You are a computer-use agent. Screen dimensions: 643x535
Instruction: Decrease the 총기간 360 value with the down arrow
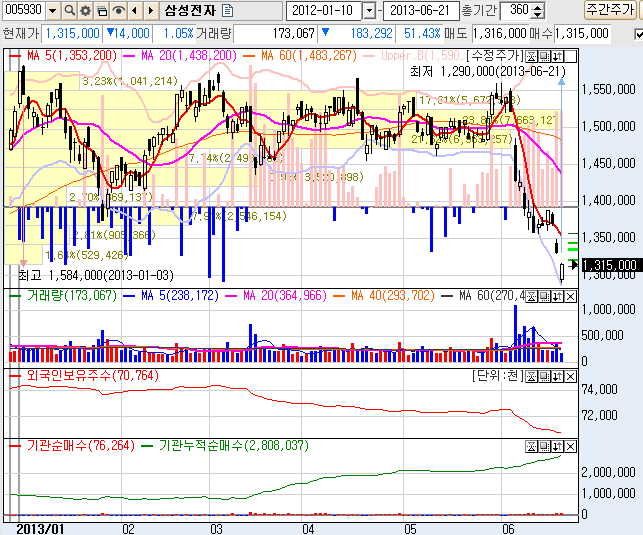537,14
